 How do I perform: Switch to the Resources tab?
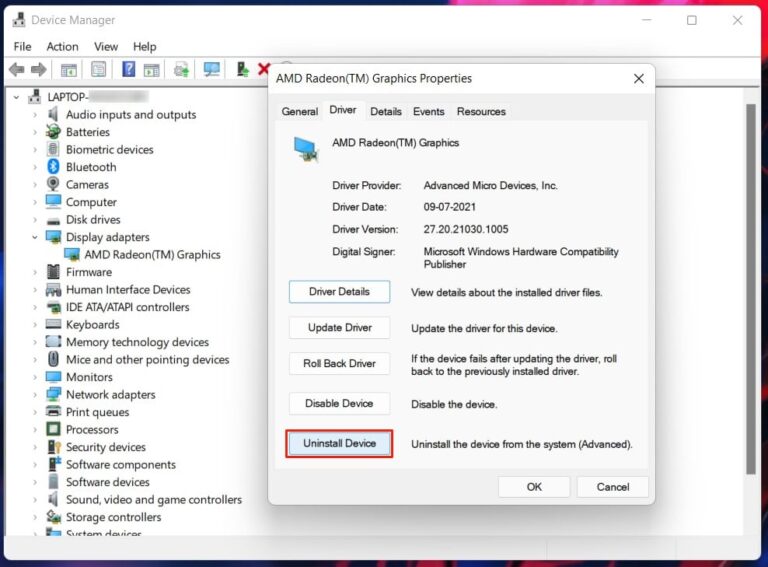tap(481, 112)
